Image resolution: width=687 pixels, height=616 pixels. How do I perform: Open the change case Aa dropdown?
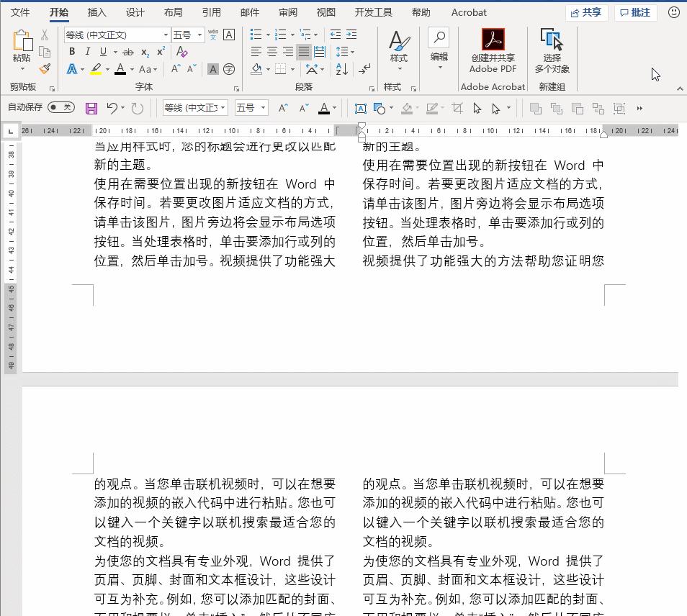tap(148, 69)
